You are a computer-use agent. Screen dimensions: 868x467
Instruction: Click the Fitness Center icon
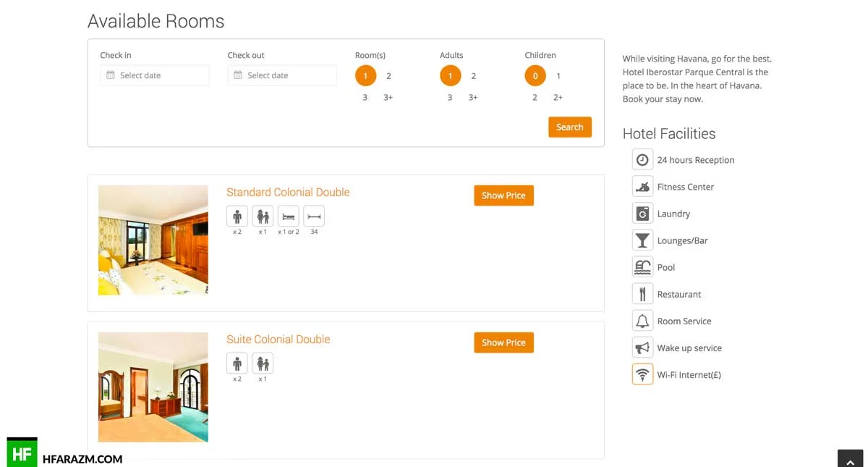tap(642, 187)
